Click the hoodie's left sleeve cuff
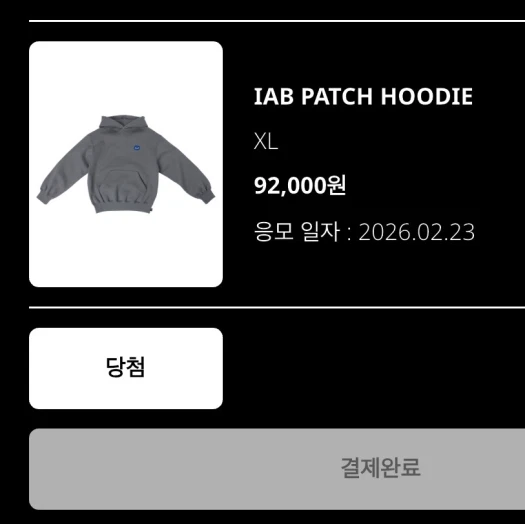The image size is (525, 524). point(44,196)
